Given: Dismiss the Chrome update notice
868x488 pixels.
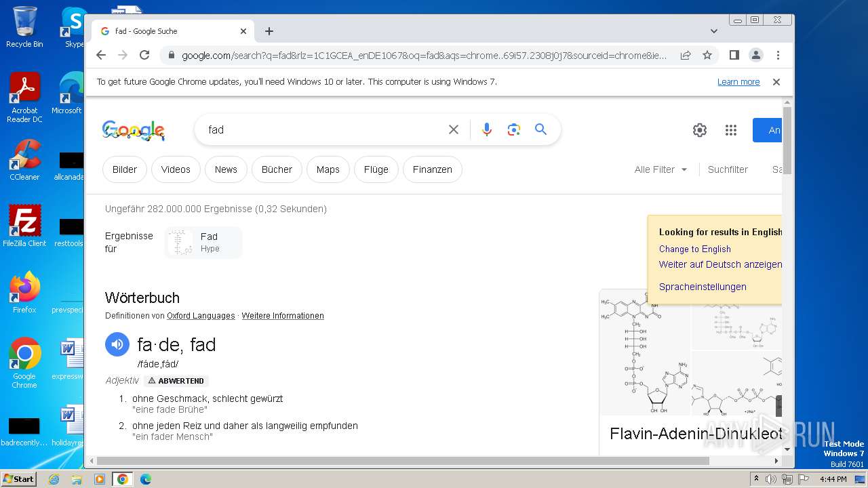Looking at the screenshot, I should [x=776, y=81].
